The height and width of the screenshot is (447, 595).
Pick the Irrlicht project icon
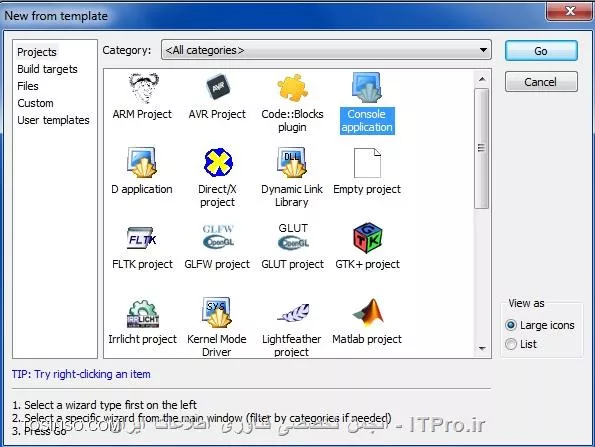[x=143, y=314]
